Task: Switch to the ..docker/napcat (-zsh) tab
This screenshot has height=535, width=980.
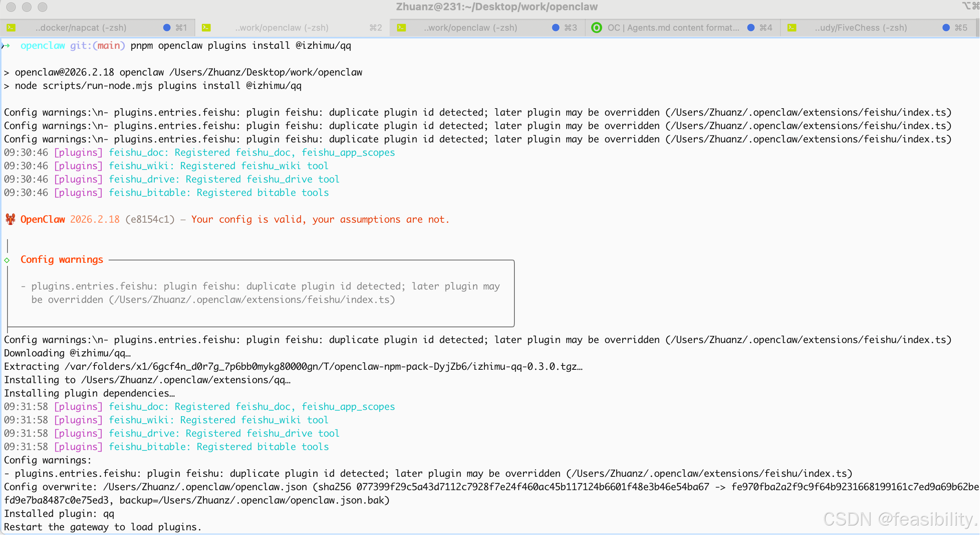Action: coord(81,28)
